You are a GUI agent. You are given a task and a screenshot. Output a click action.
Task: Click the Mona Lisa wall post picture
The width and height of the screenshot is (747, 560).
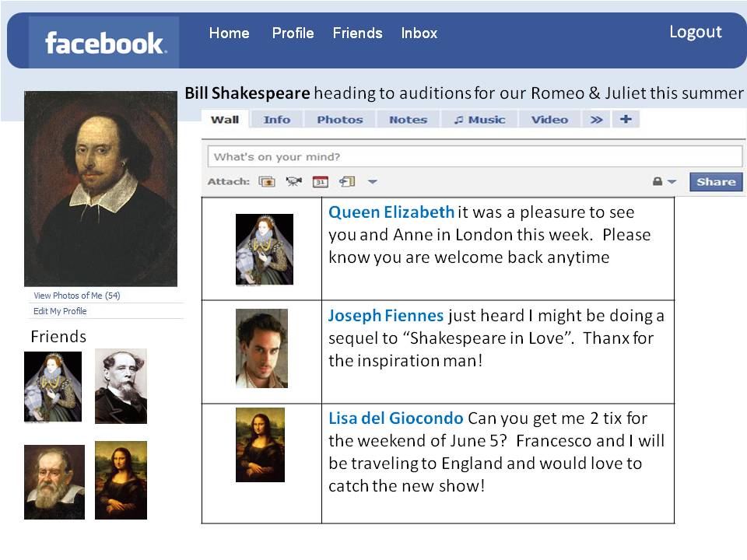coord(260,445)
